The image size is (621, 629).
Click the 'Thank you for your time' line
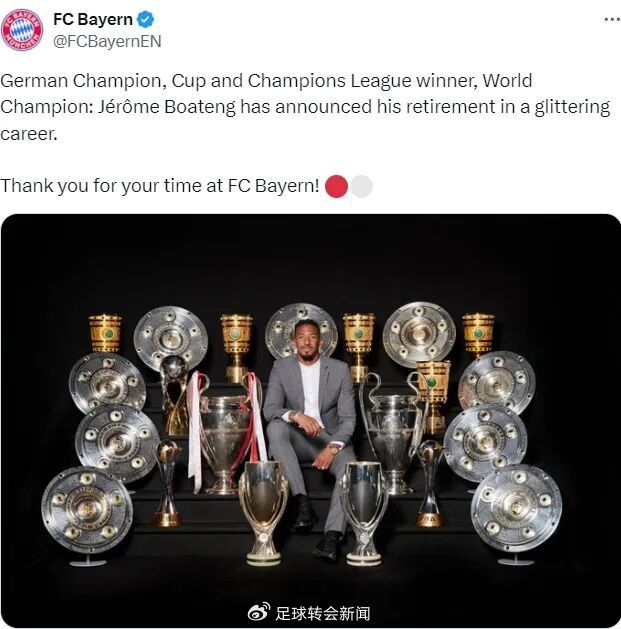pos(160,186)
